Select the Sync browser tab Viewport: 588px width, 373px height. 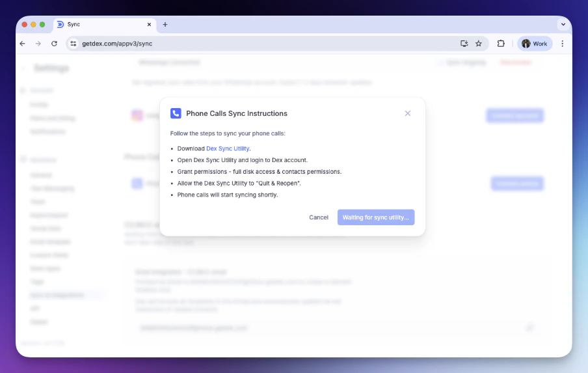[104, 24]
